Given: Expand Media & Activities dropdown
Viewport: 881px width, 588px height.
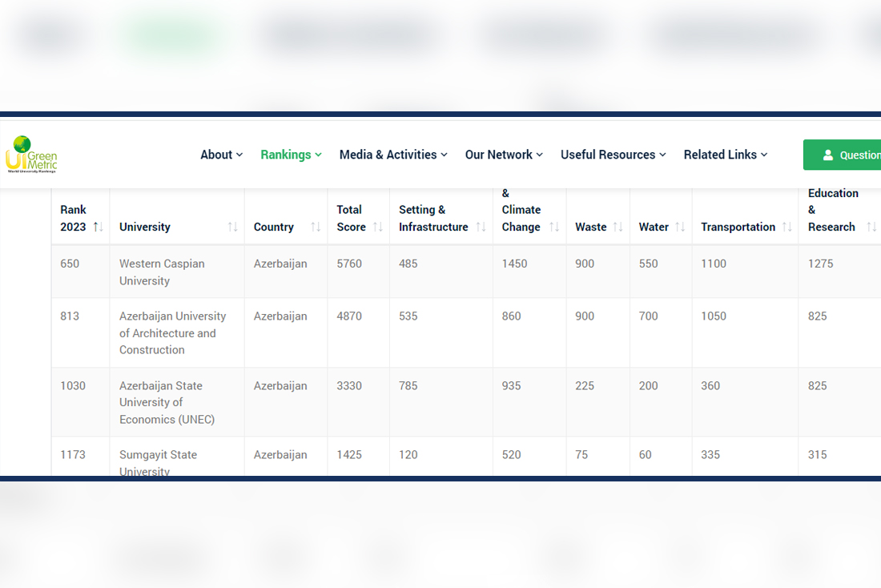Looking at the screenshot, I should click(x=392, y=155).
